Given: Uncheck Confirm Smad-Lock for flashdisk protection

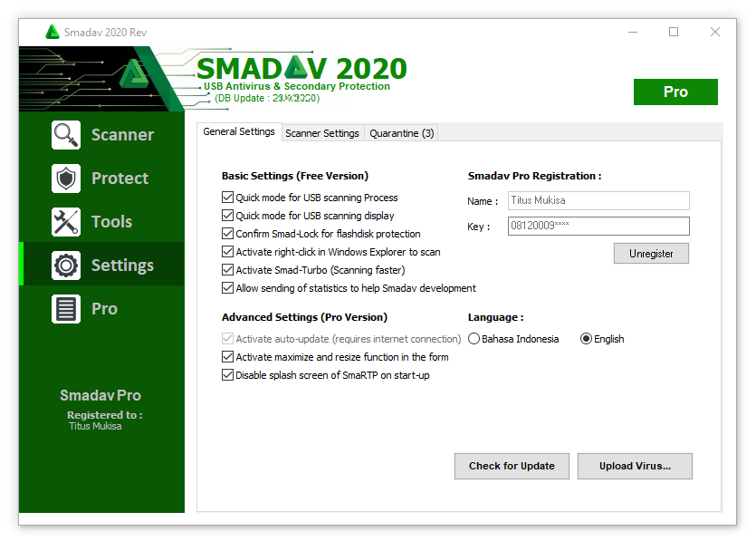Looking at the screenshot, I should (x=227, y=234).
